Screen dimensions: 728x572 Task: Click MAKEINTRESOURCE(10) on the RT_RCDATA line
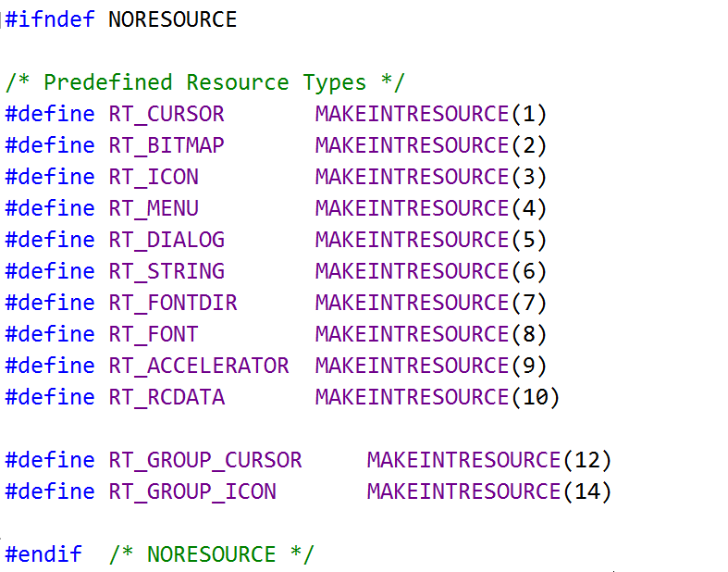pos(438,397)
